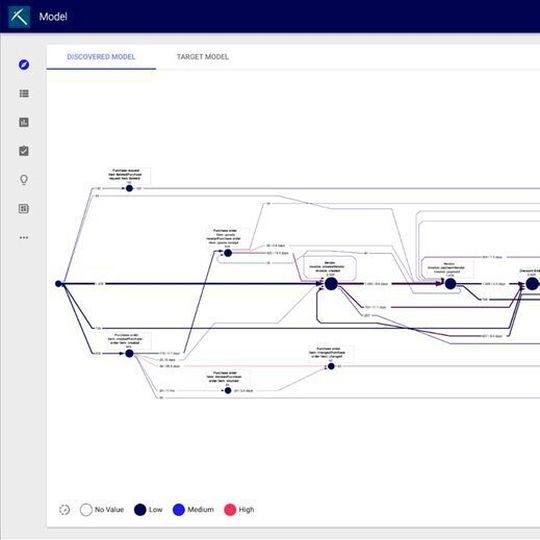Click the Model page title
This screenshot has height=540, width=540.
[53, 17]
